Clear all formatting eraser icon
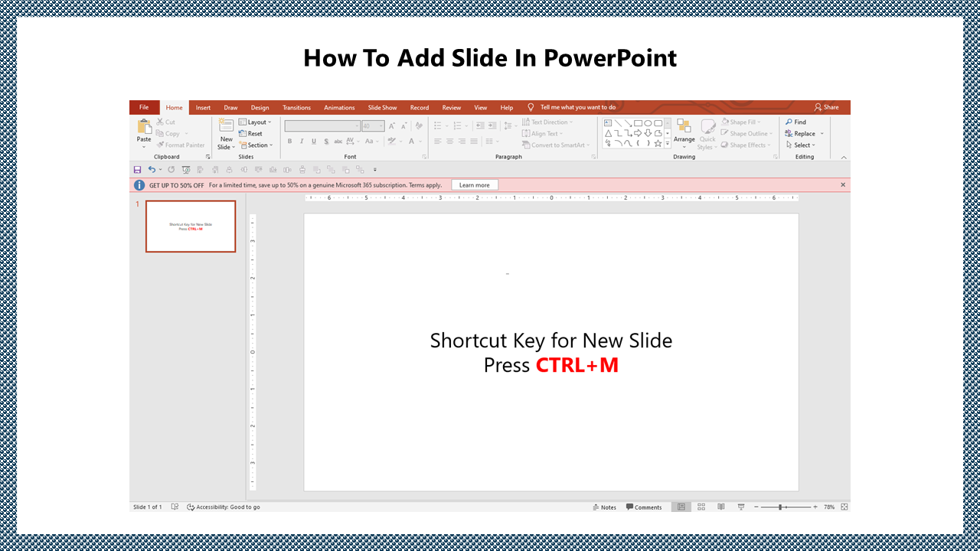The image size is (980, 551). (418, 126)
